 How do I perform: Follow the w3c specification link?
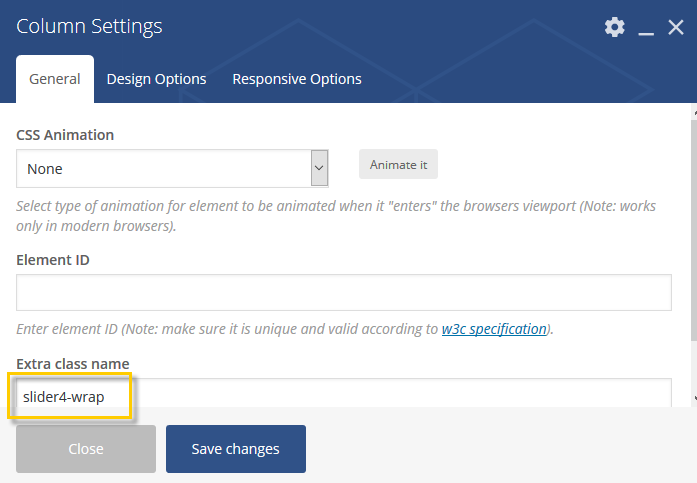click(494, 328)
